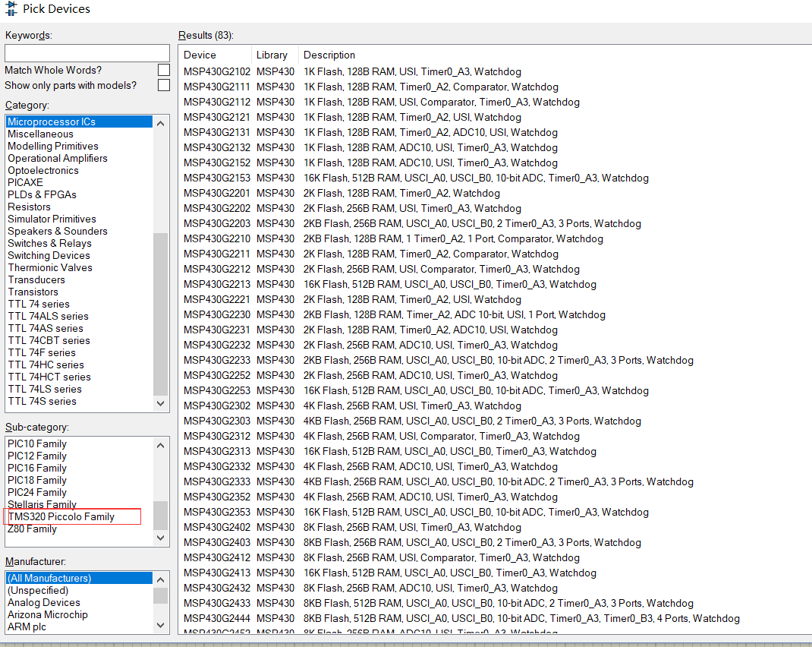
Task: Select device MSP430G2253 in results
Action: tap(216, 390)
